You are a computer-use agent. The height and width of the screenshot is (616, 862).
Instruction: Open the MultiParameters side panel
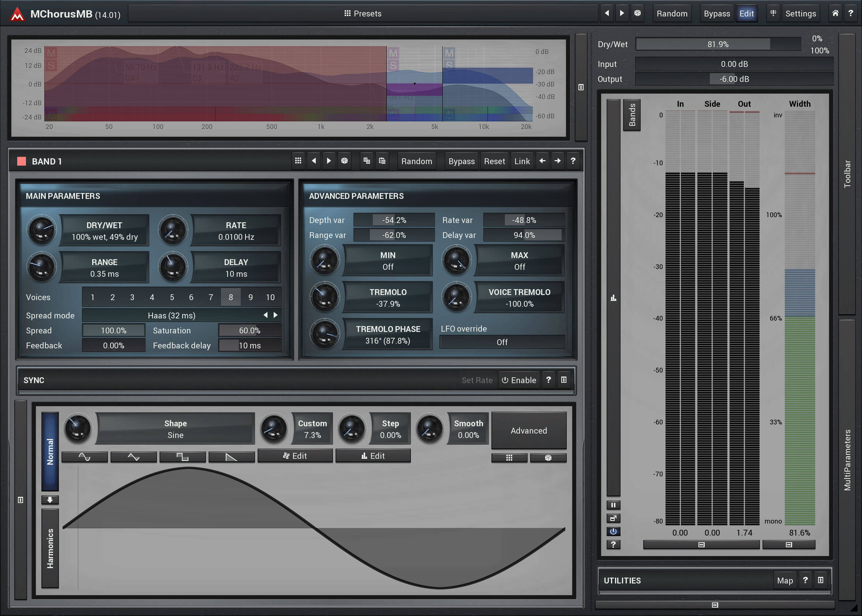[x=847, y=460]
